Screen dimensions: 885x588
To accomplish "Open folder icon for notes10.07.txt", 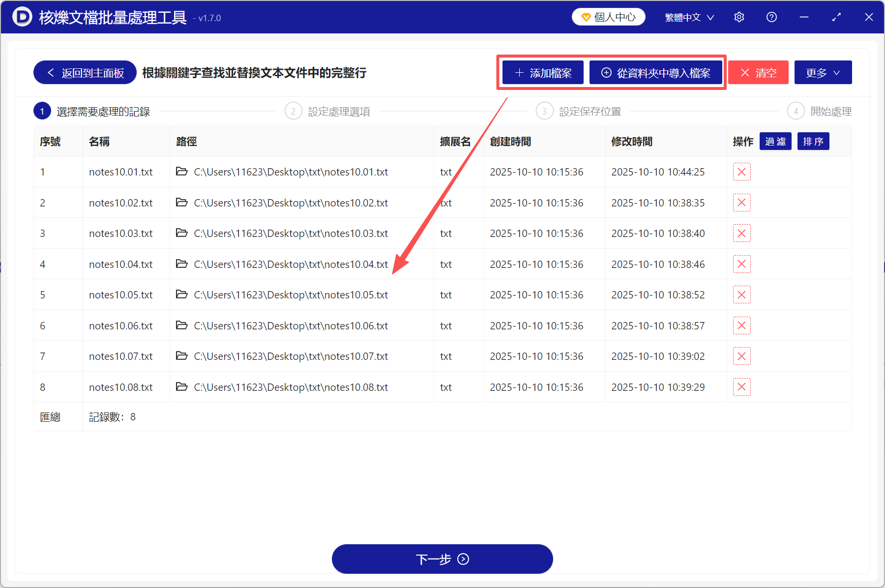I will coord(181,356).
